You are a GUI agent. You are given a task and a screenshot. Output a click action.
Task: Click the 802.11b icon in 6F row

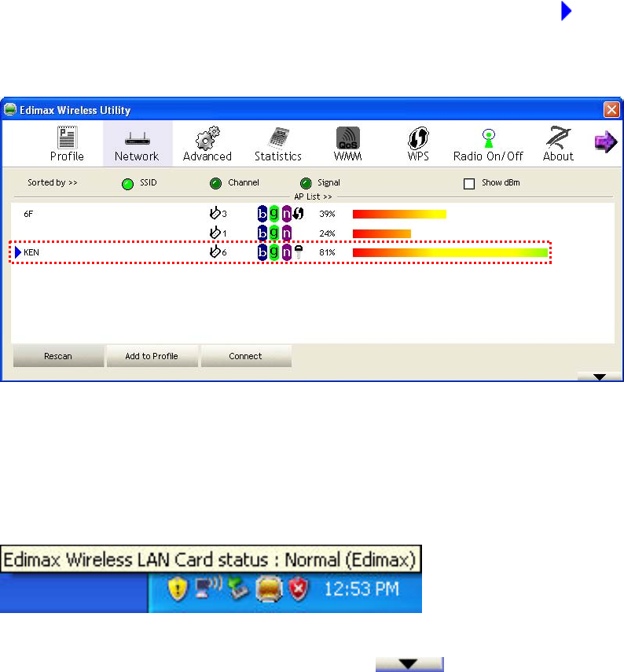coord(262,214)
